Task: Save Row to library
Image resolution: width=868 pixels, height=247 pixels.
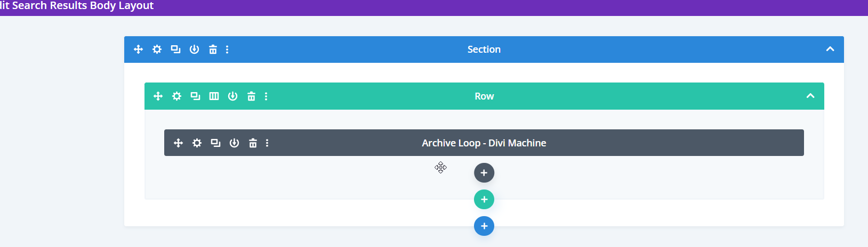Action: point(232,96)
